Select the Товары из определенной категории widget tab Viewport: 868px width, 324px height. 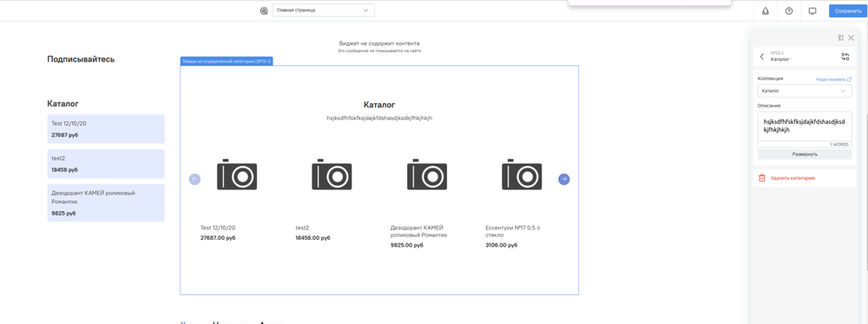click(x=227, y=61)
